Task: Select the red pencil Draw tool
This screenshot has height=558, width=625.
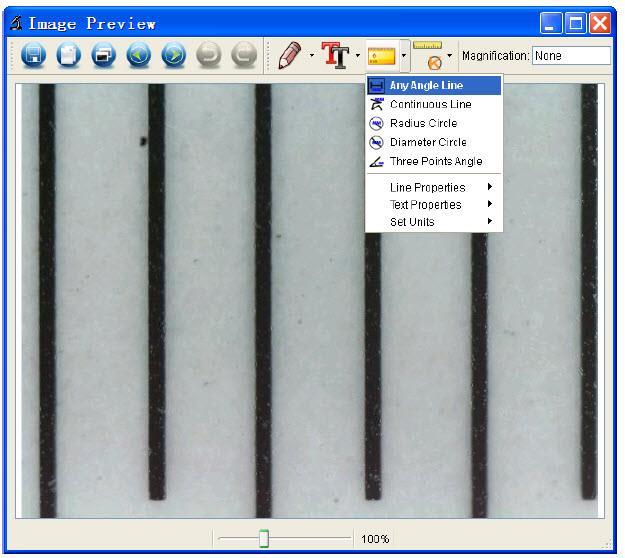Action: tap(290, 55)
